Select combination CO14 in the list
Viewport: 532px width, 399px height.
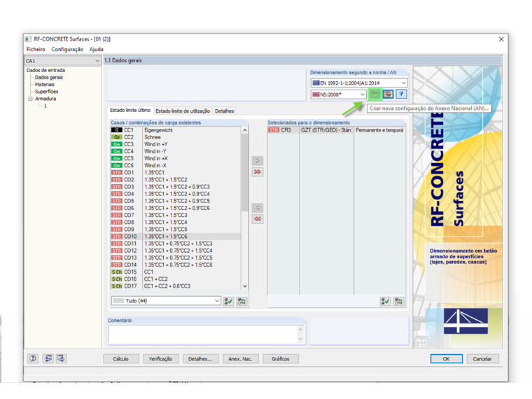(x=176, y=265)
